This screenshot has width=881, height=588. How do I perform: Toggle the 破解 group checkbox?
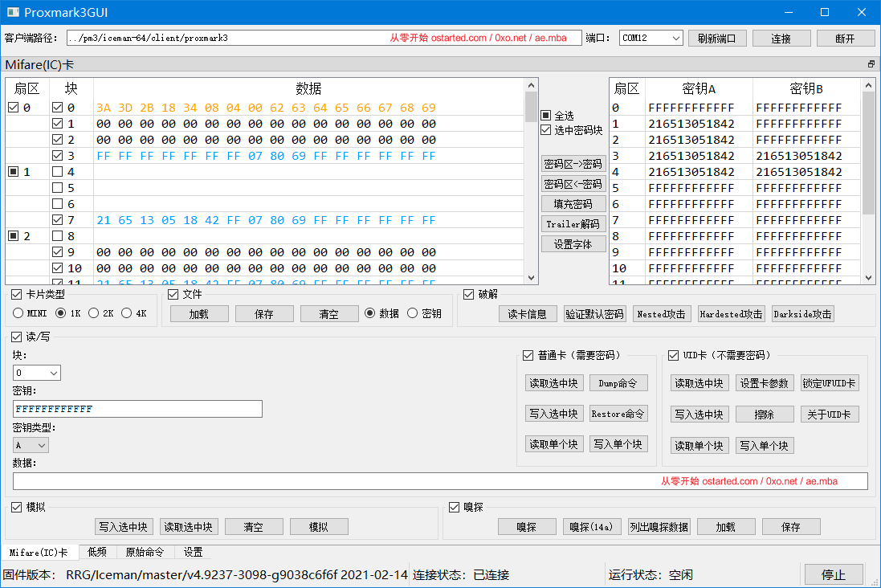[x=468, y=294]
